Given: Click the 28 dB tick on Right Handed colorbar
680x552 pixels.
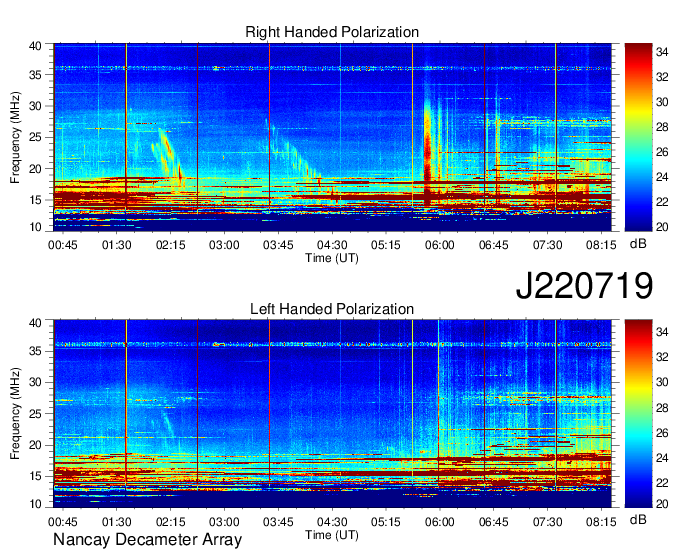Looking at the screenshot, I should 662,127.
